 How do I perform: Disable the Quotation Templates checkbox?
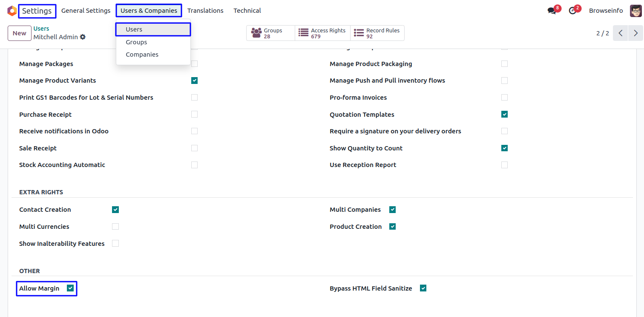coord(504,115)
